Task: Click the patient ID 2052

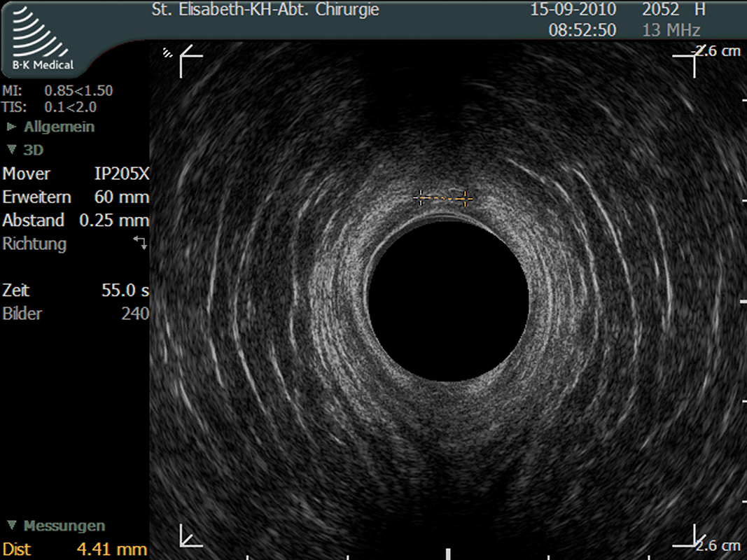Action: tap(660, 10)
